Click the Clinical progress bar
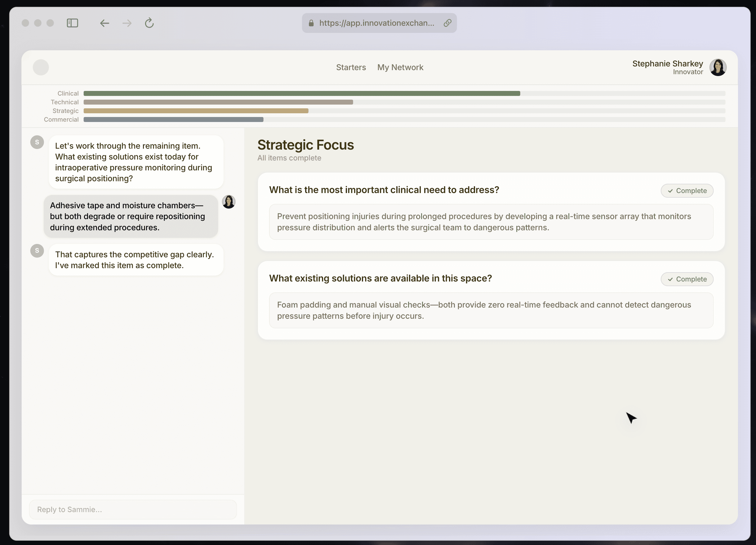Screen dimensions: 756x545 pyautogui.click(x=301, y=93)
